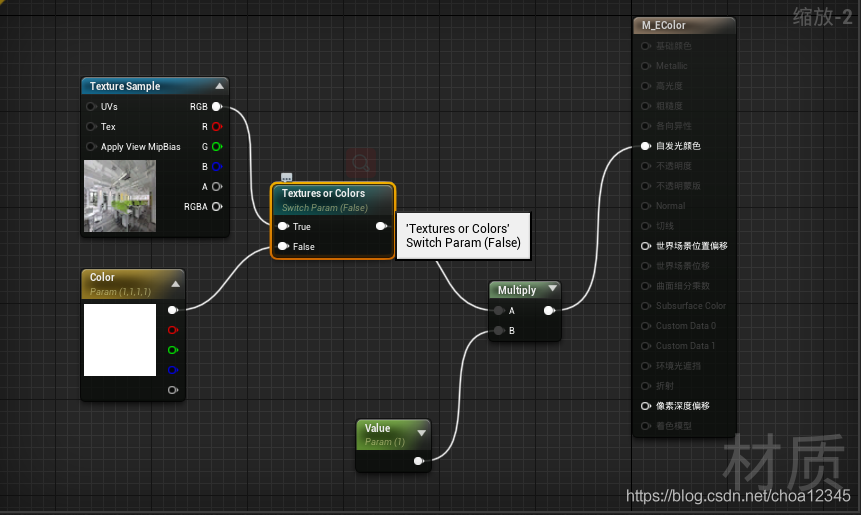Click the Param (1,1,1,1) subtitle on Color

point(120,292)
